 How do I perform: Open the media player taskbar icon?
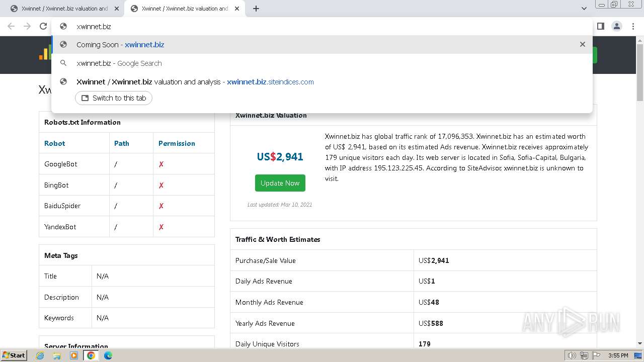click(74, 355)
